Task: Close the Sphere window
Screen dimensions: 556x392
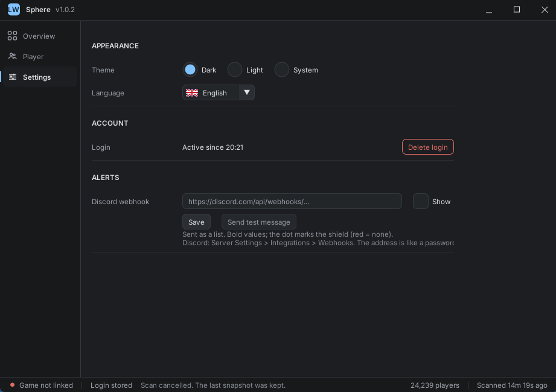Action: [545, 10]
